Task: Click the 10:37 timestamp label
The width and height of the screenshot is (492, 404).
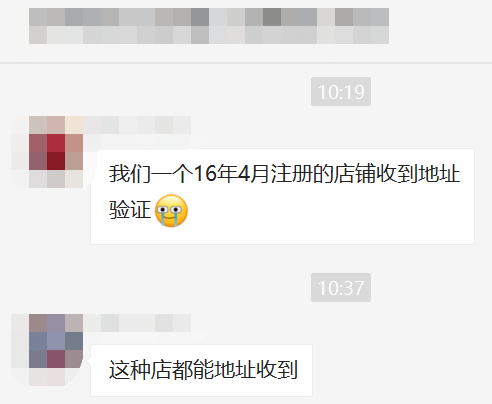Action: coord(341,288)
